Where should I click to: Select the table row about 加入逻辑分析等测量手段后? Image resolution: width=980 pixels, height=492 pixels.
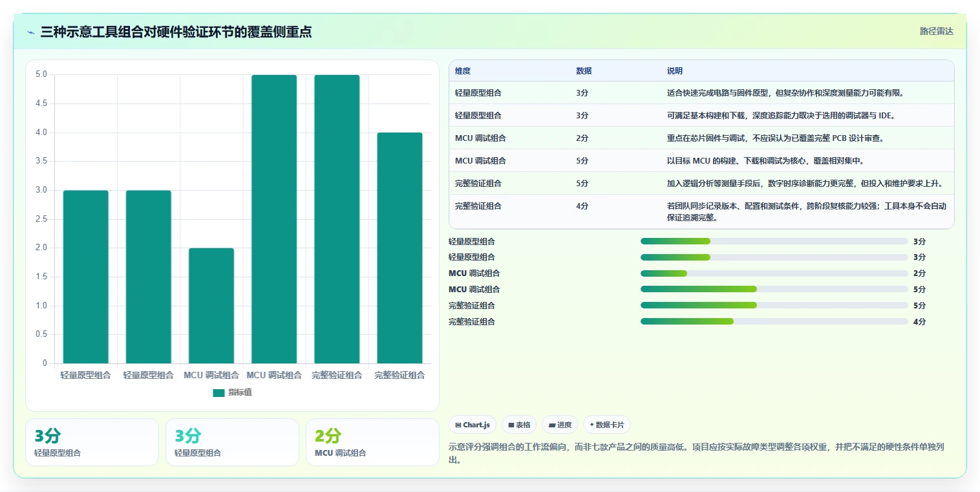[x=701, y=183]
